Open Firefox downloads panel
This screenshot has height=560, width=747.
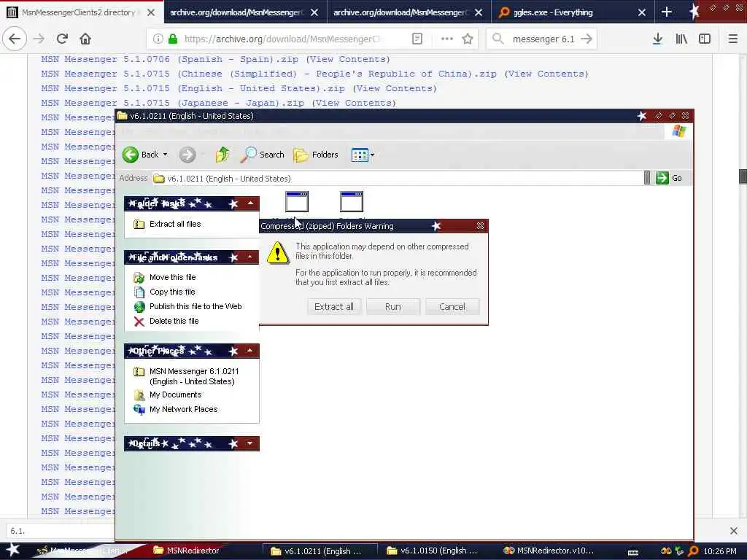pos(657,39)
